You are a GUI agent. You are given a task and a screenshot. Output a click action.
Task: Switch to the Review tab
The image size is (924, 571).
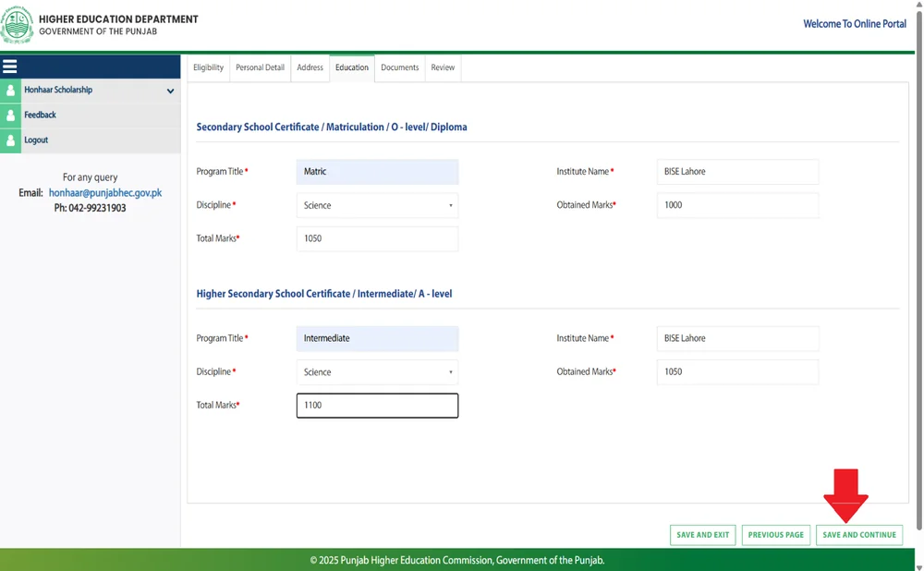click(443, 67)
